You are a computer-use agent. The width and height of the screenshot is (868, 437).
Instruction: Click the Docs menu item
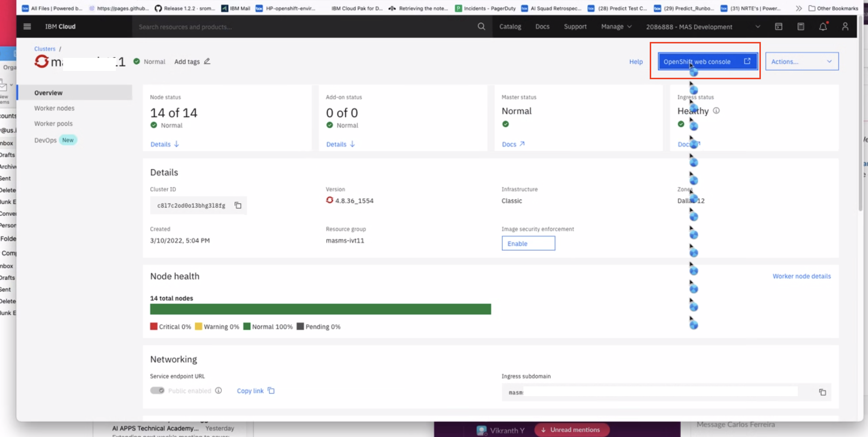(x=542, y=26)
